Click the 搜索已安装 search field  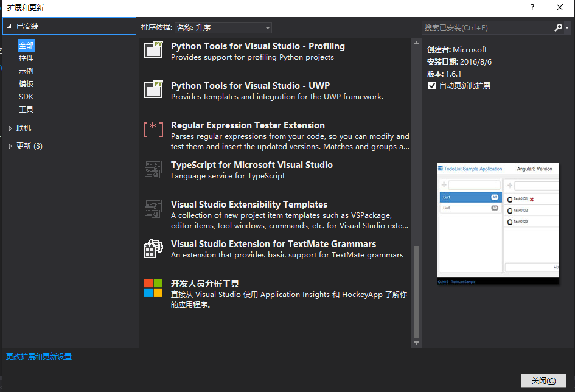click(x=488, y=28)
